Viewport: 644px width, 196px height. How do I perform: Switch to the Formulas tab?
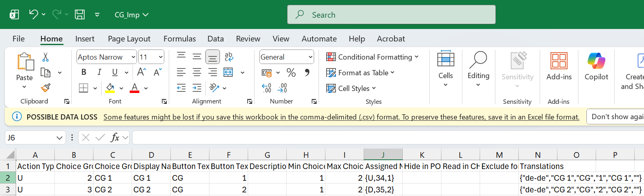click(x=179, y=39)
